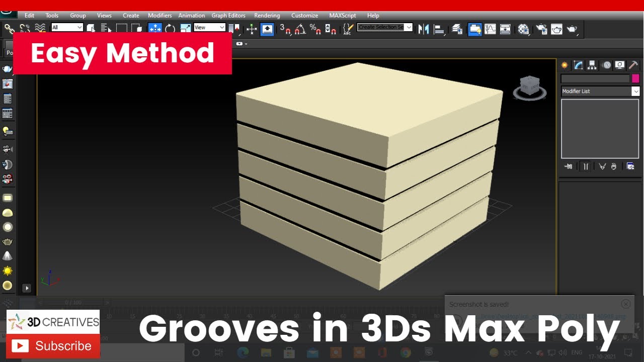The height and width of the screenshot is (362, 644).
Task: Pick the Rectangular Selection Region tool
Action: 121,29
